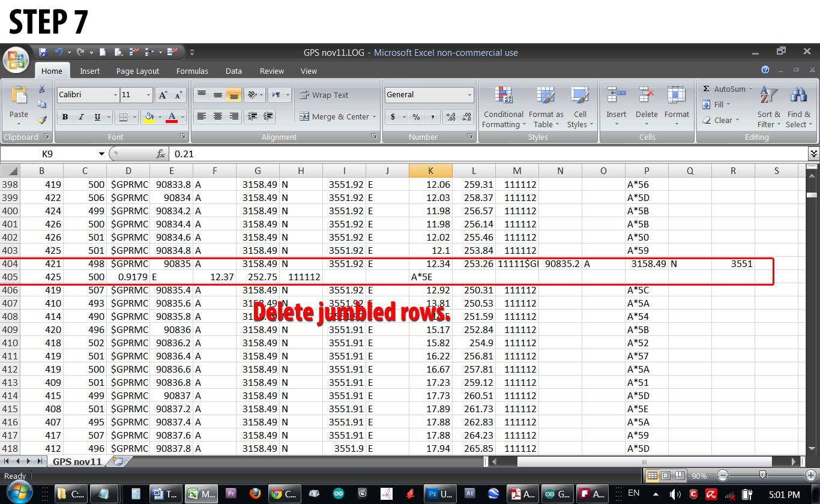This screenshot has width=820, height=504.
Task: Select the GPS nov11 sheet tab
Action: [77, 461]
